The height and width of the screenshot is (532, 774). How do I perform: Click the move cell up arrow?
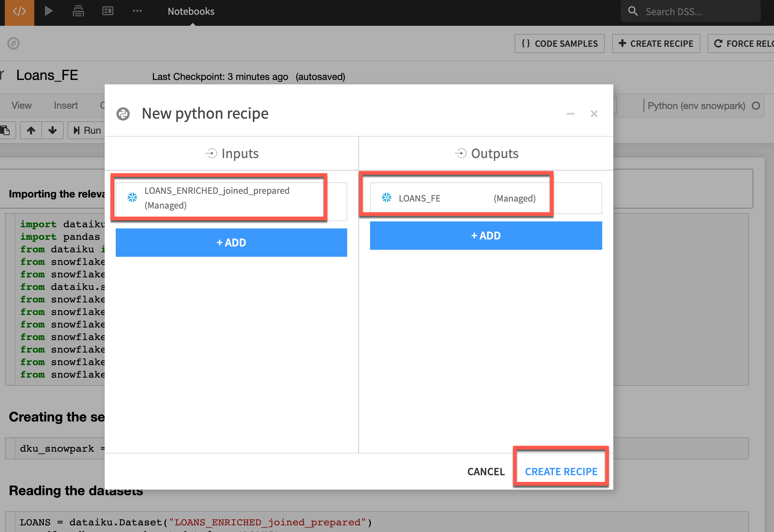point(31,130)
